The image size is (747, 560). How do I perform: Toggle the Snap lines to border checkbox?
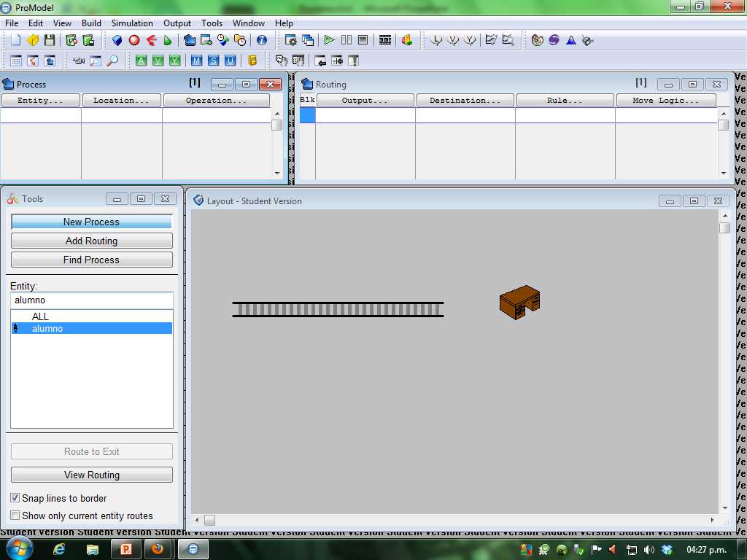pyautogui.click(x=15, y=498)
